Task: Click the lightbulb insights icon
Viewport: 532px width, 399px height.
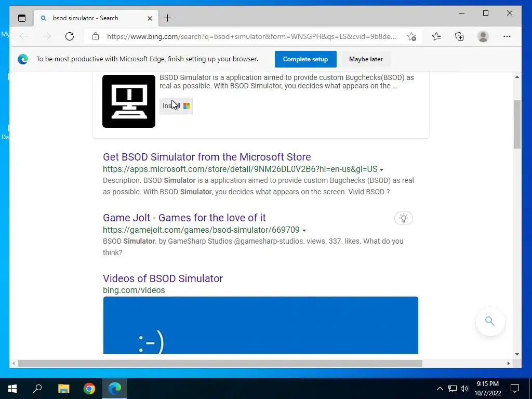Action: [403, 218]
